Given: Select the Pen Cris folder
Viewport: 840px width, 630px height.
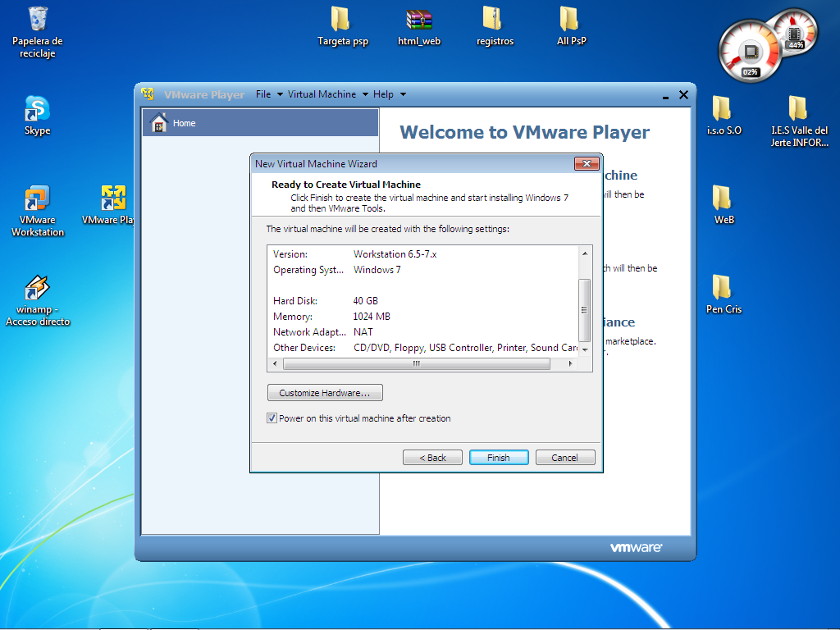Looking at the screenshot, I should [723, 288].
